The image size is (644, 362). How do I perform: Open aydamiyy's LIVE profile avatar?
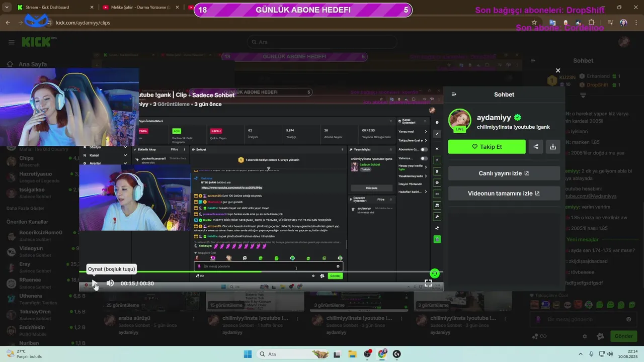click(460, 121)
